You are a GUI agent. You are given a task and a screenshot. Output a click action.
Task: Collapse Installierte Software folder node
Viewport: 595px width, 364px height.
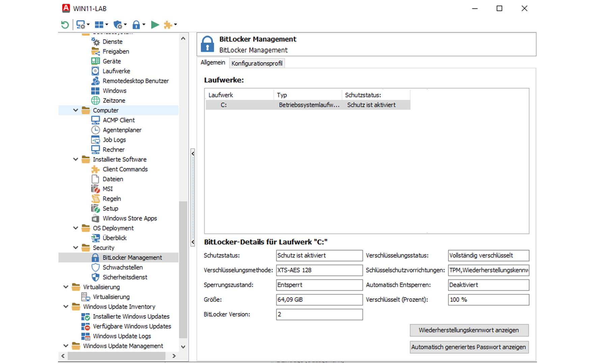click(x=76, y=159)
